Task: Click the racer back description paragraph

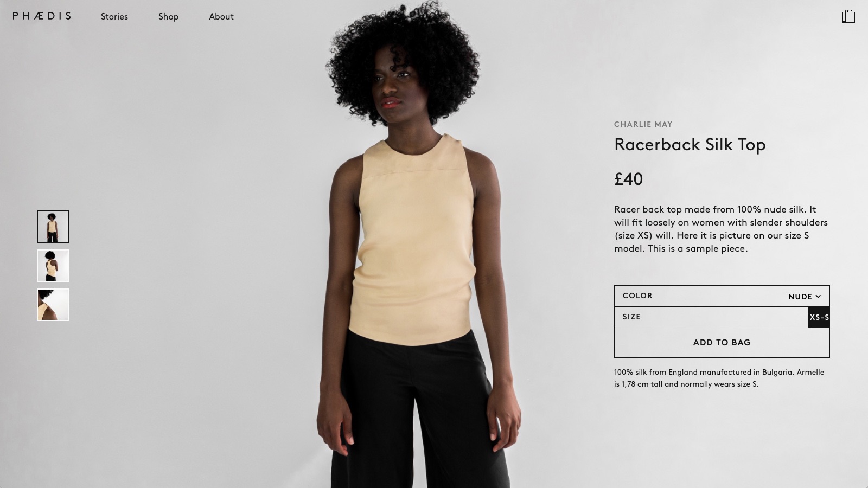Action: [x=721, y=229]
